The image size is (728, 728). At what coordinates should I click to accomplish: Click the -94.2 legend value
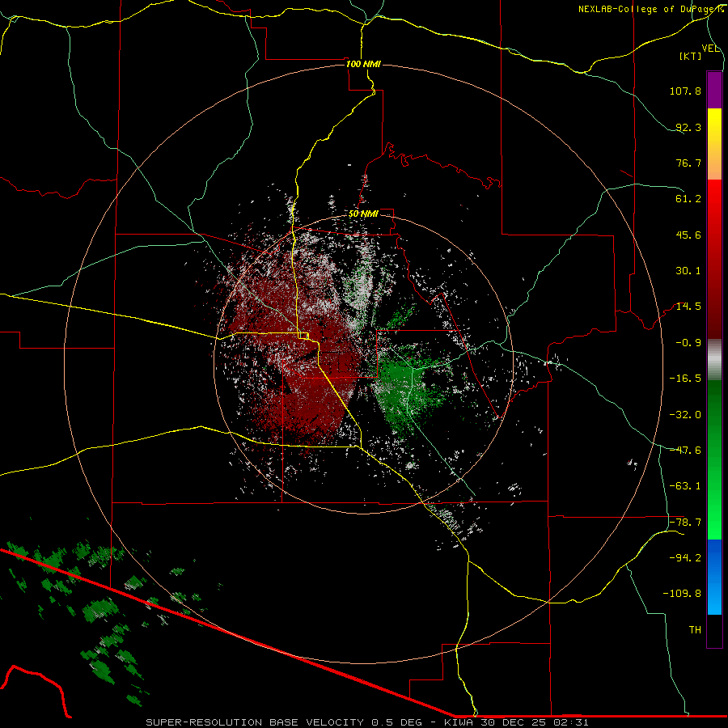[685, 557]
